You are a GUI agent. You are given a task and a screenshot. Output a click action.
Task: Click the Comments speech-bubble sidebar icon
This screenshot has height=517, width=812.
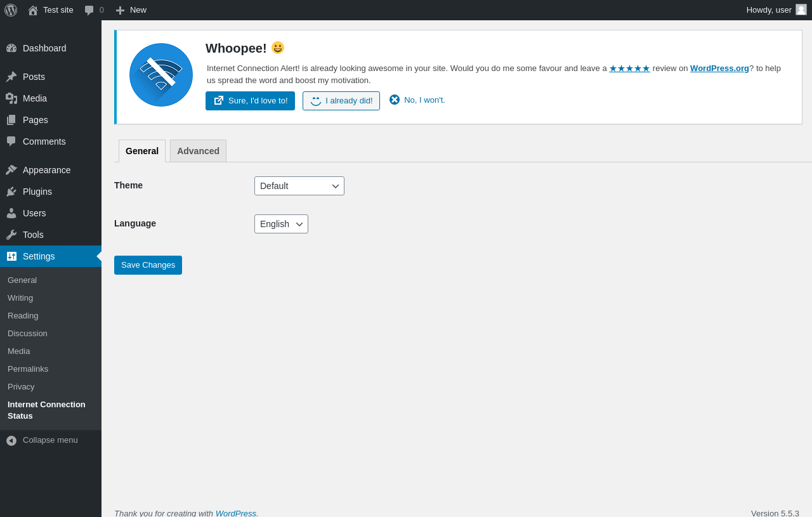click(11, 141)
